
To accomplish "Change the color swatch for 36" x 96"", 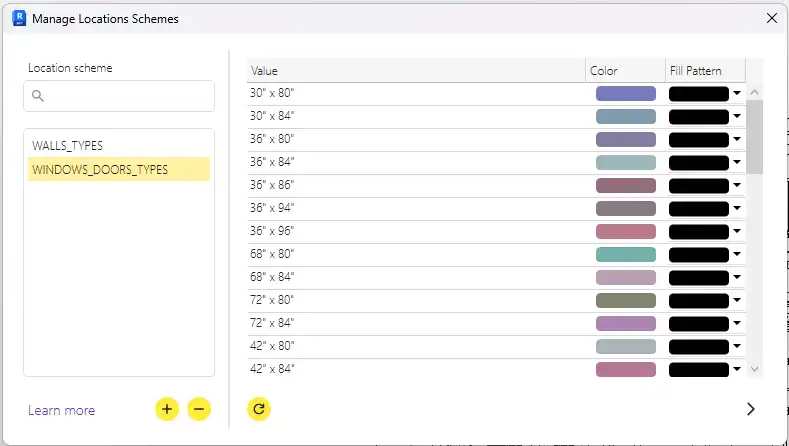I will 625,231.
